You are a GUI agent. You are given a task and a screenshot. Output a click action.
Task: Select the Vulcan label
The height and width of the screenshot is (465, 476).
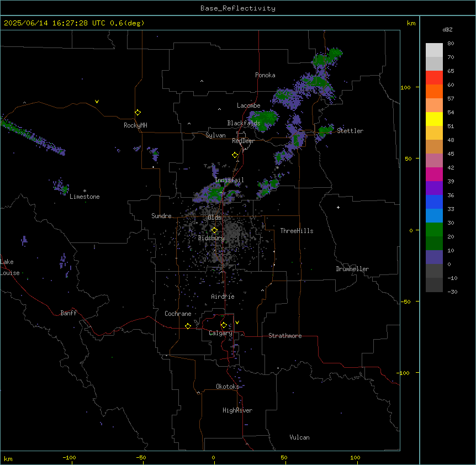point(300,437)
